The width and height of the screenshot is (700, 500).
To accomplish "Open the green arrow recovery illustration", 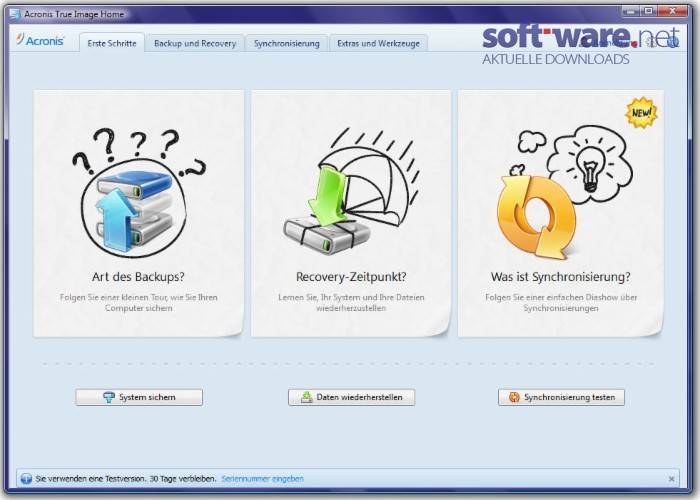I will point(352,192).
